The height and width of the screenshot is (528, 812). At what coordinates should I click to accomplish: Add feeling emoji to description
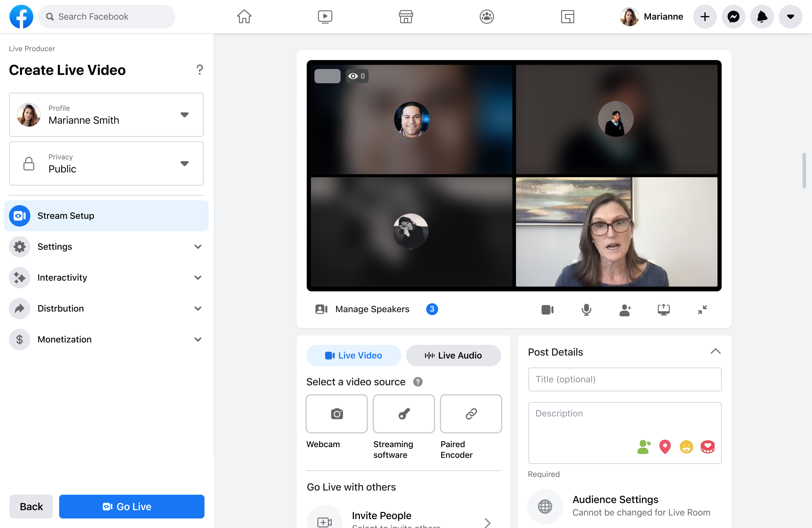686,447
